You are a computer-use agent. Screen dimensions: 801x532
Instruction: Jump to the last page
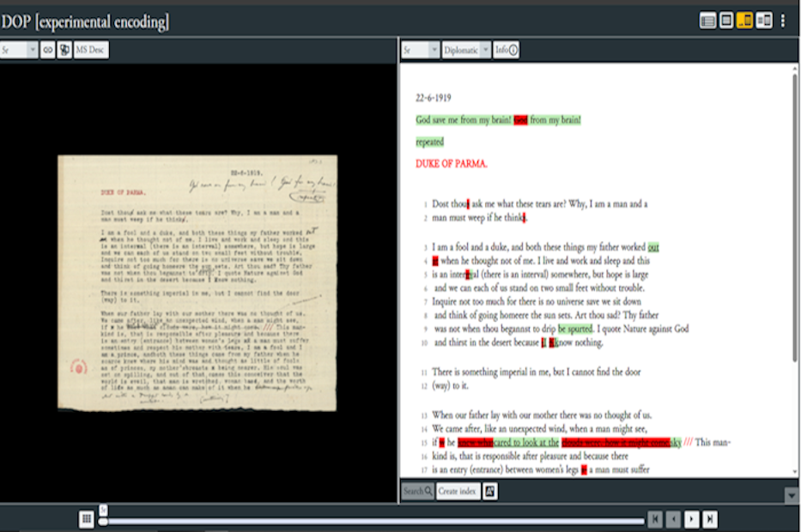pos(711,518)
